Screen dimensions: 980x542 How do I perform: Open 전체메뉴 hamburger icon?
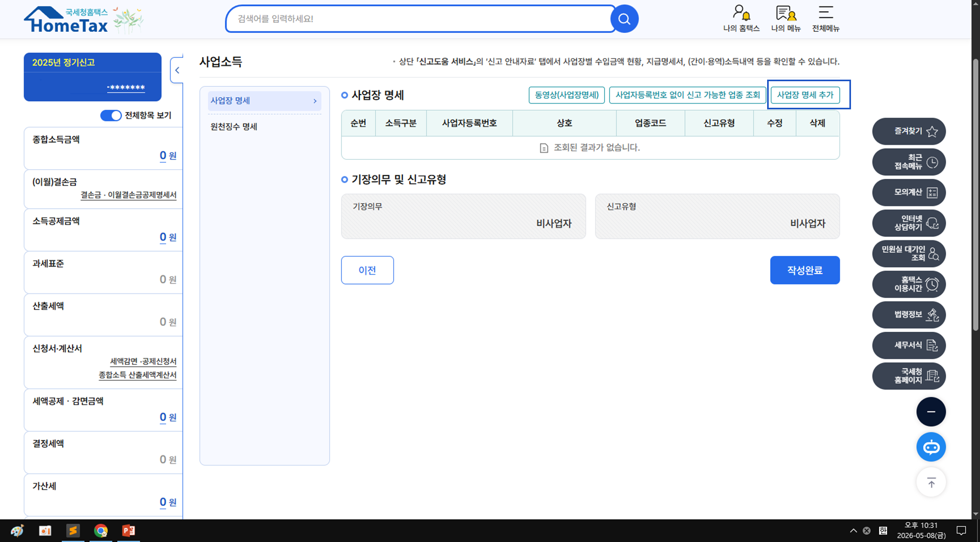(826, 19)
